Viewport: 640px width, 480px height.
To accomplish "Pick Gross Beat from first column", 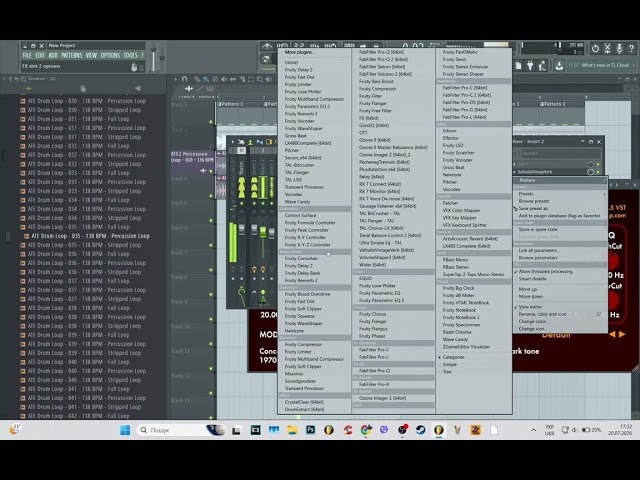I will [x=296, y=136].
